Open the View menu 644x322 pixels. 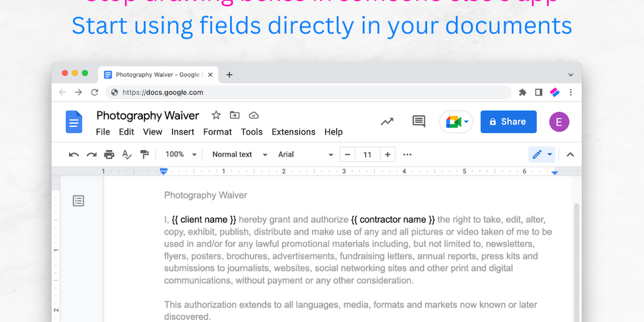click(x=152, y=132)
